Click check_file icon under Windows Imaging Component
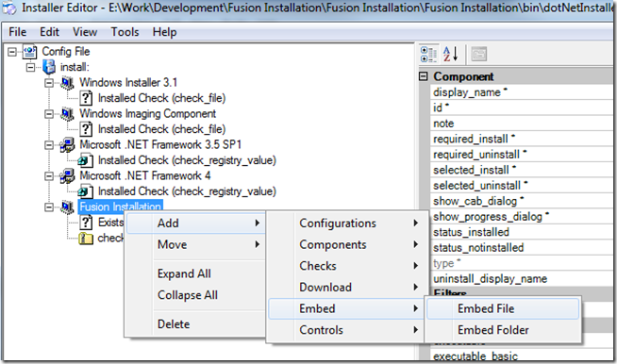This screenshot has width=617, height=364. point(86,129)
